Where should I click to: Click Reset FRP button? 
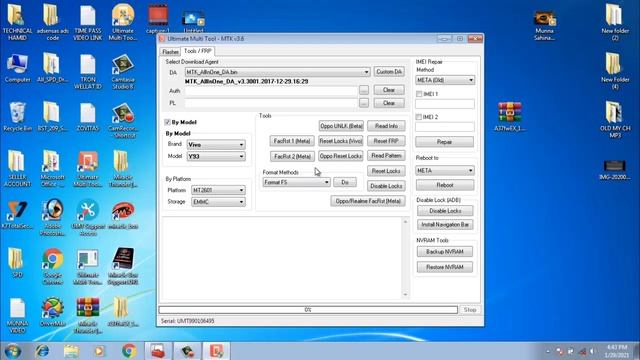pos(386,141)
